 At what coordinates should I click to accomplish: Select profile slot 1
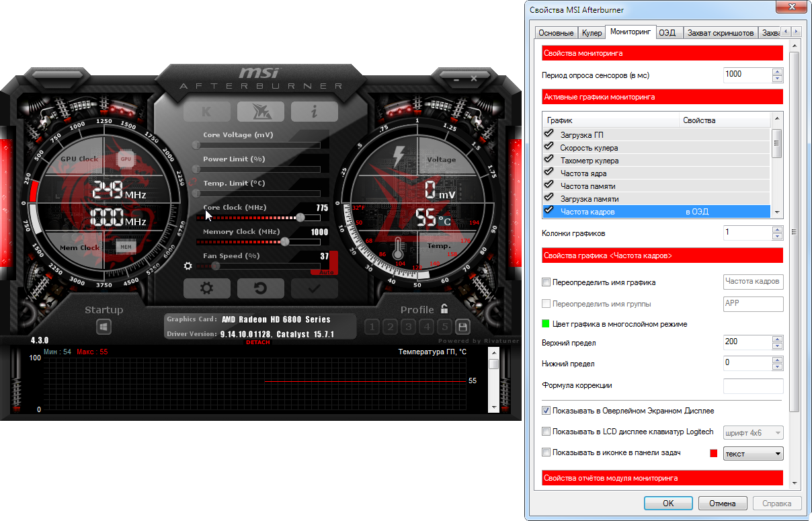tap(372, 327)
